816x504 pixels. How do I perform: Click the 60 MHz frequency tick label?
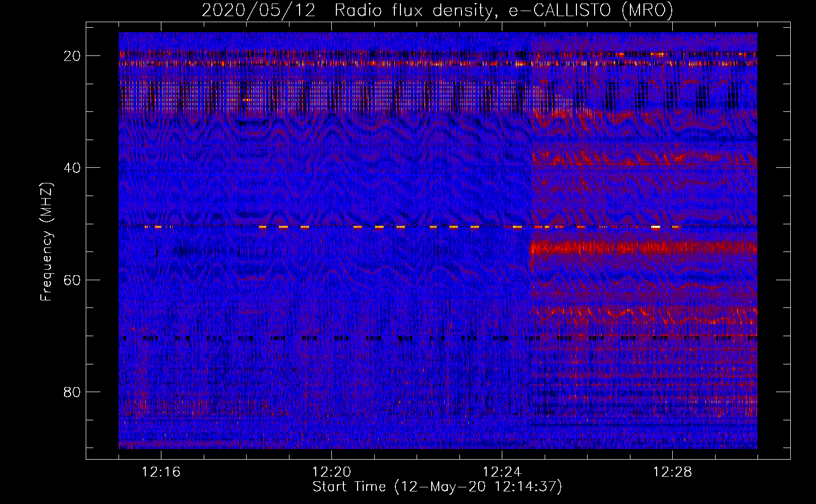[73, 280]
